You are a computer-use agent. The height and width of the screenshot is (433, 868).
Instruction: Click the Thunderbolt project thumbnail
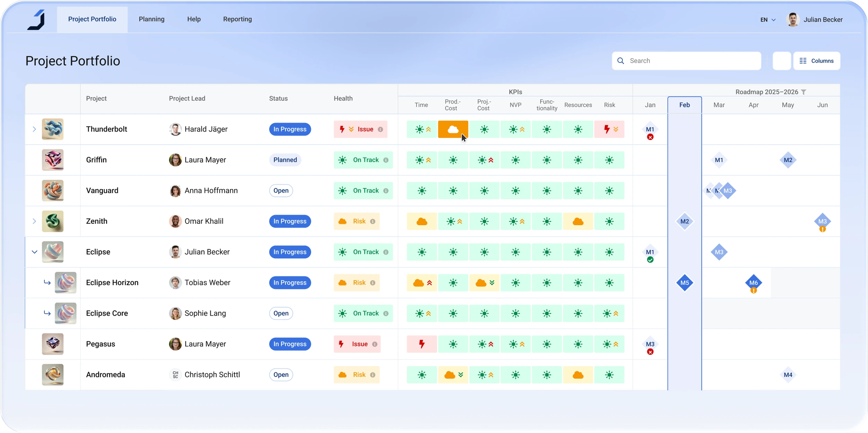coord(53,129)
